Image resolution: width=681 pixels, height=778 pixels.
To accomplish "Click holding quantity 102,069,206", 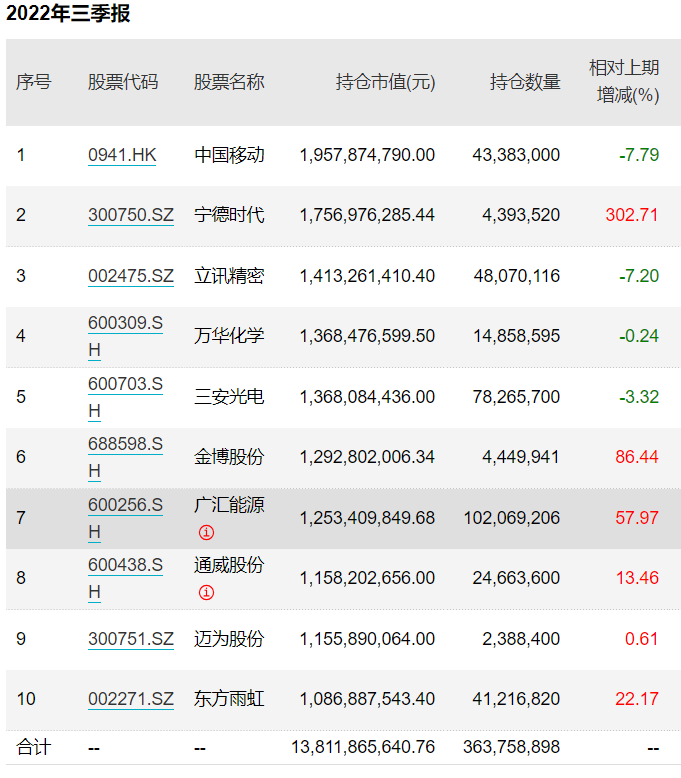I will pyautogui.click(x=512, y=518).
